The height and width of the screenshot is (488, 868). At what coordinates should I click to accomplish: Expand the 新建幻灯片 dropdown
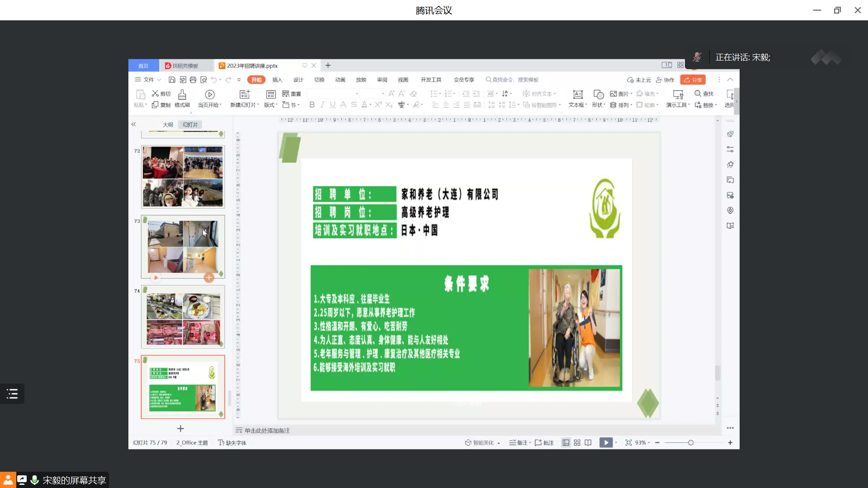(x=258, y=105)
